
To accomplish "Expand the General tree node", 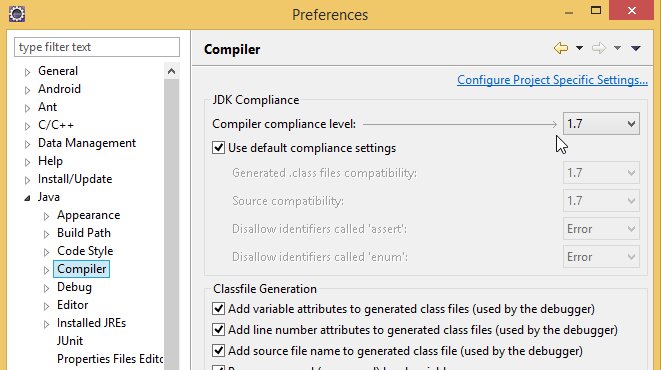I will pos(27,72).
